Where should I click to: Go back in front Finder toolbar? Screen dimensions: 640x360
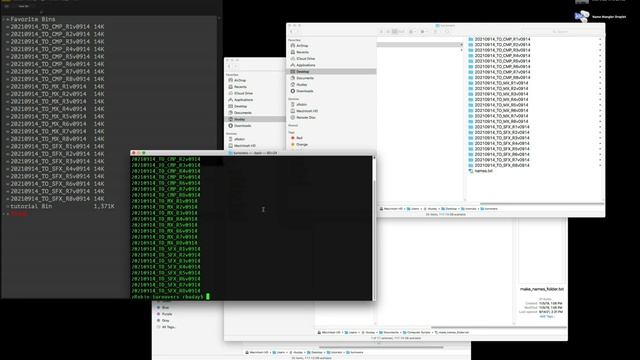pyautogui.click(x=291, y=31)
